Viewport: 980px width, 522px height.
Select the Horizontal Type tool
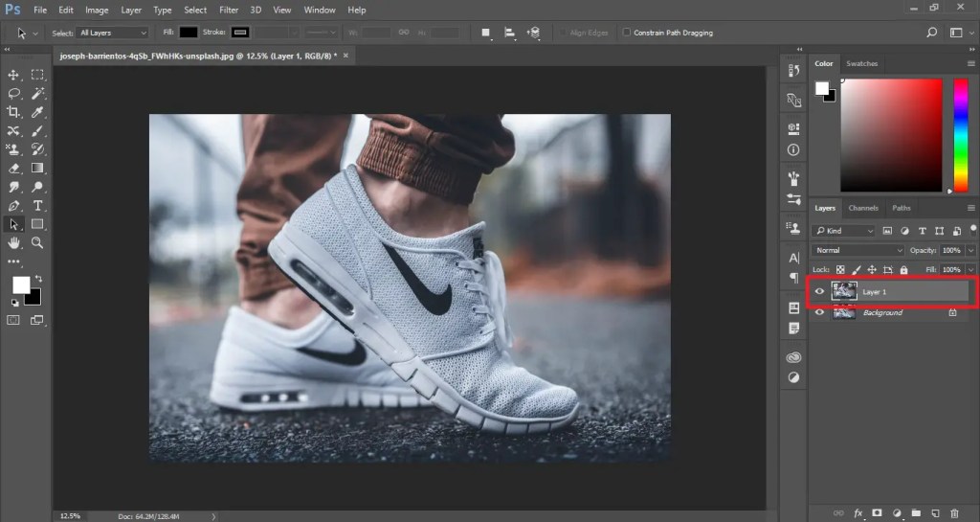click(38, 206)
